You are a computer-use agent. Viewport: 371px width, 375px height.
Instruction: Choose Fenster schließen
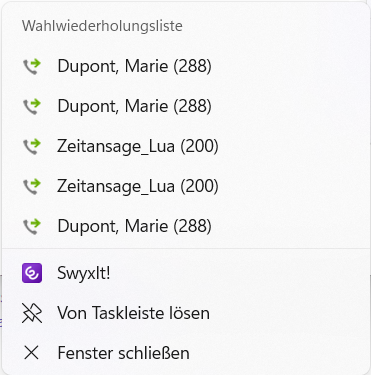point(185,353)
